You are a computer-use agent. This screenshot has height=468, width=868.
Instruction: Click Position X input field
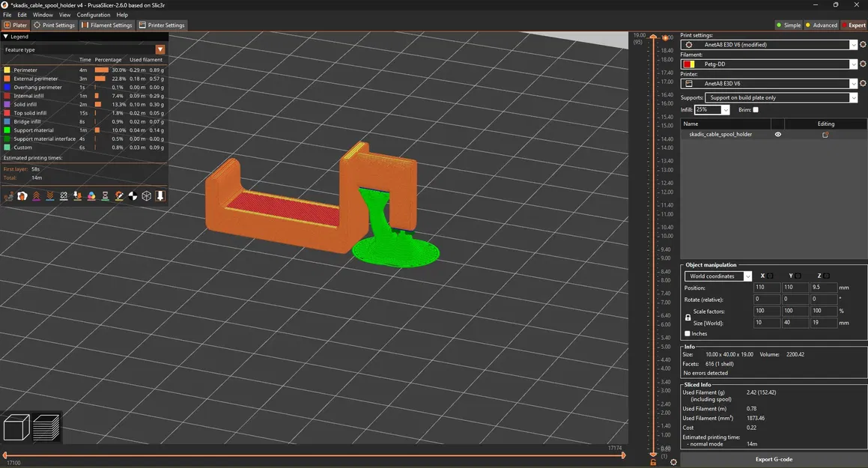(767, 287)
